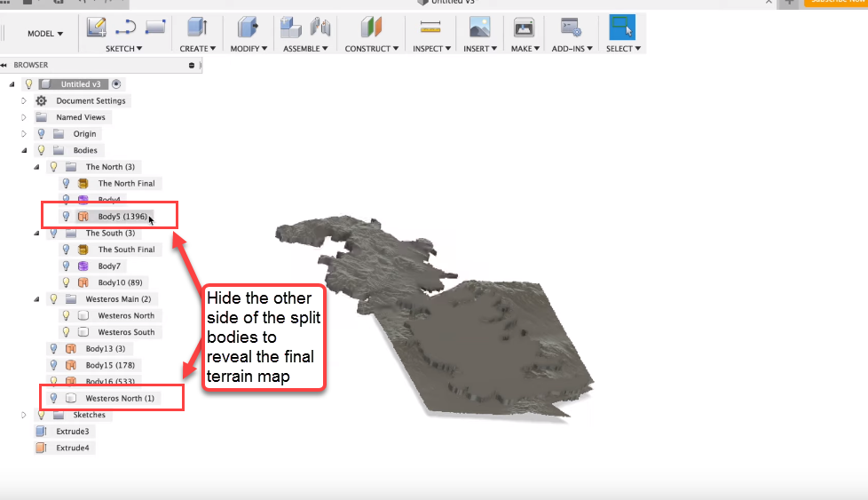Viewport: 868px width, 500px height.
Task: Open the MAKE menu
Action: [x=525, y=49]
